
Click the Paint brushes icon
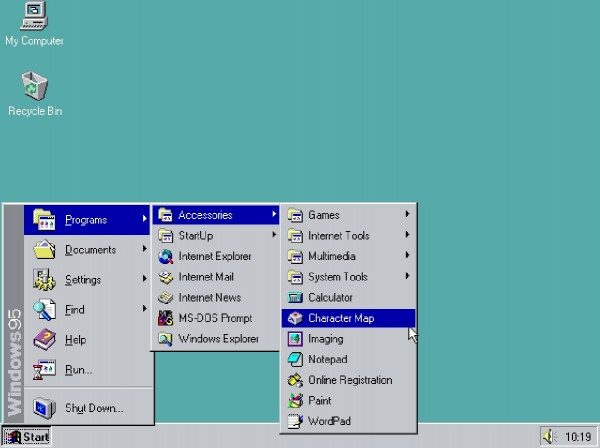pos(295,401)
